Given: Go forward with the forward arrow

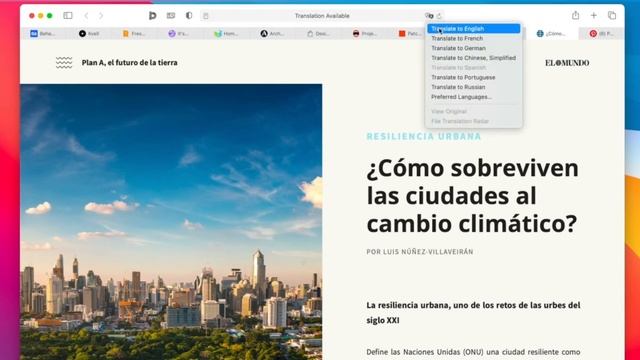Looking at the screenshot, I should [x=101, y=16].
